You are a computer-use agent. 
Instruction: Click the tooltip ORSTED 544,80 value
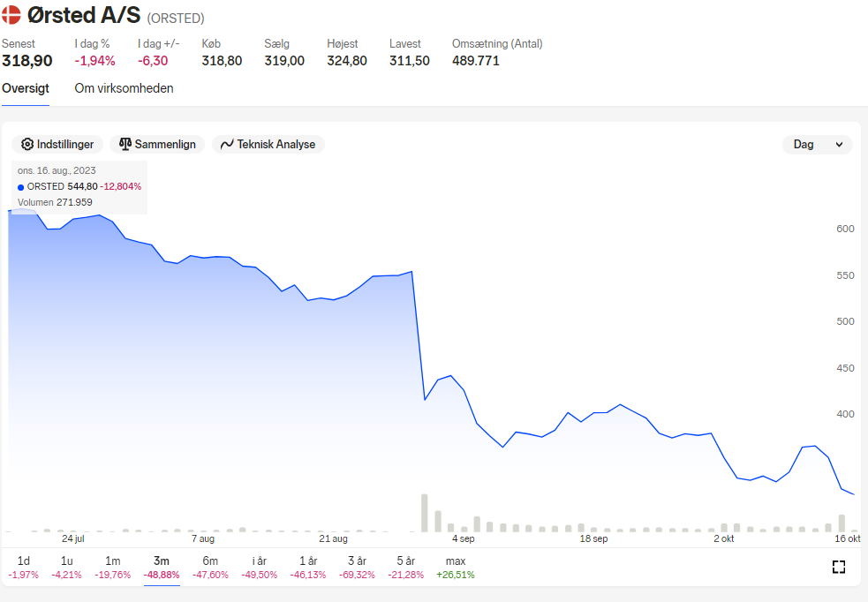click(82, 186)
